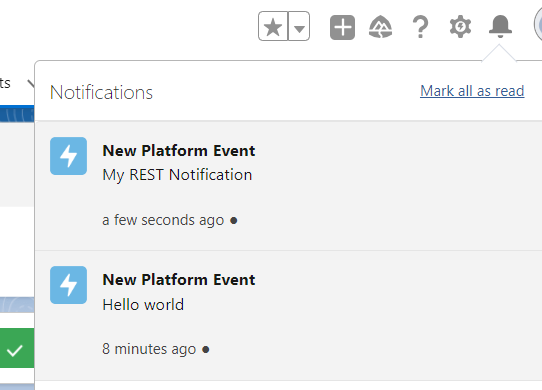542x390 pixels.
Task: Open the Setup gear icon
Action: [x=460, y=27]
